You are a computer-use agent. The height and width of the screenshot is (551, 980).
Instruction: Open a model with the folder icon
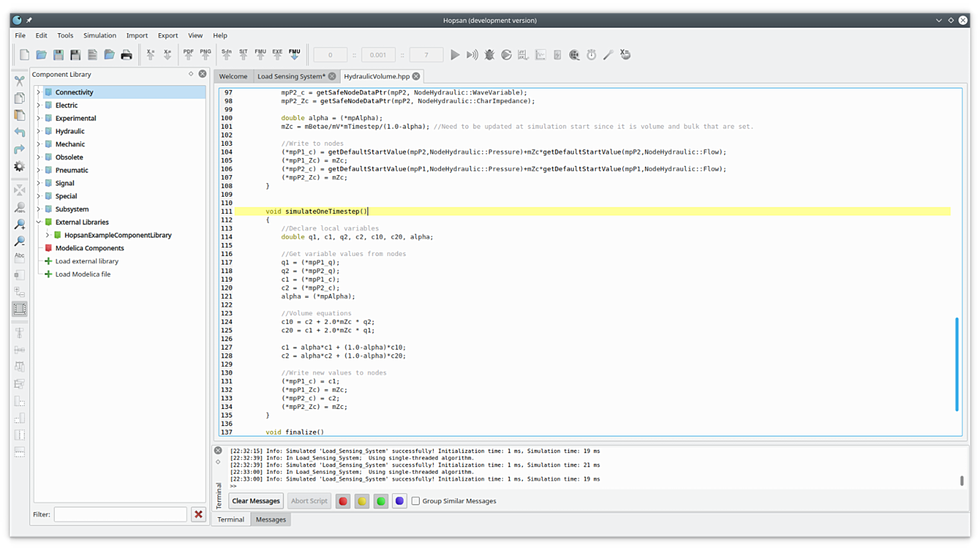41,55
